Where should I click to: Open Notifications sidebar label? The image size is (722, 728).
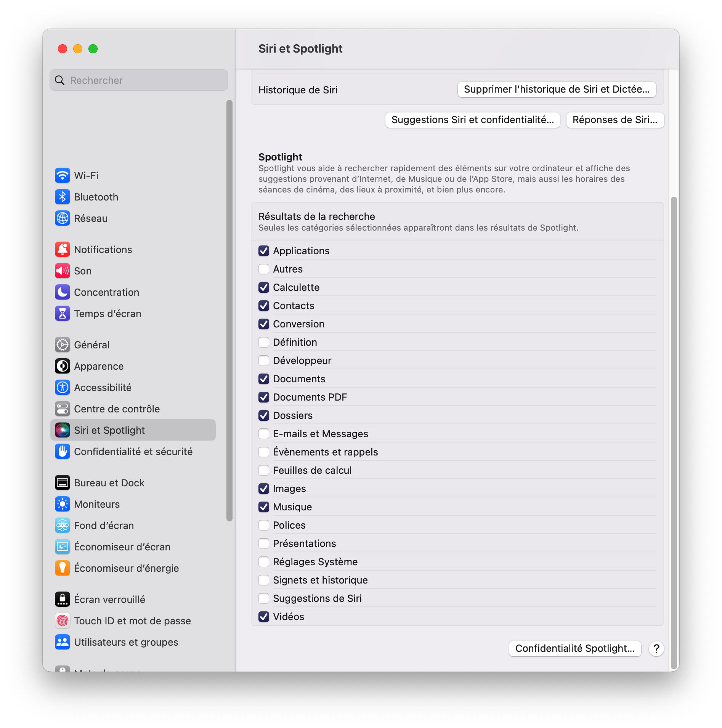[103, 249]
